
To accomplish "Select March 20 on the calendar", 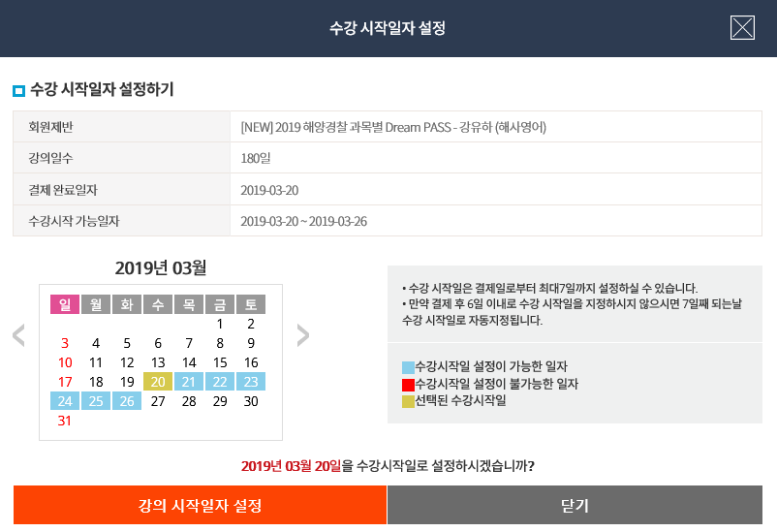I will pyautogui.click(x=158, y=382).
